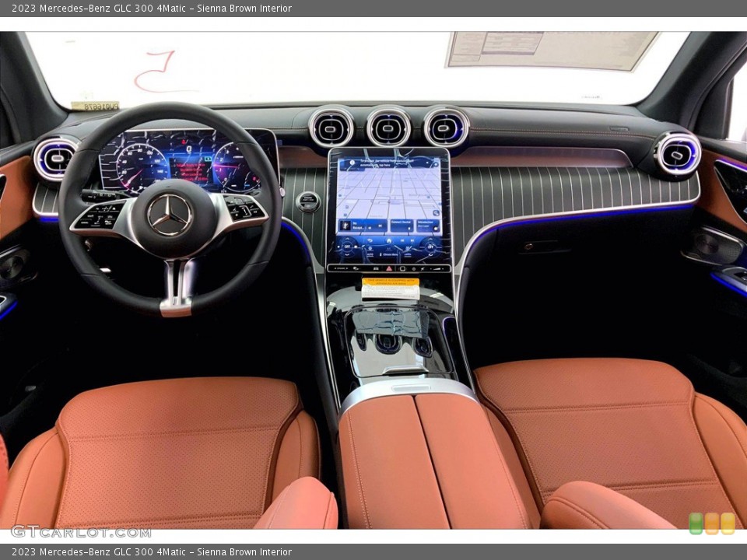Select the right steering wheel control pad
The image size is (747, 560).
[x=244, y=207]
